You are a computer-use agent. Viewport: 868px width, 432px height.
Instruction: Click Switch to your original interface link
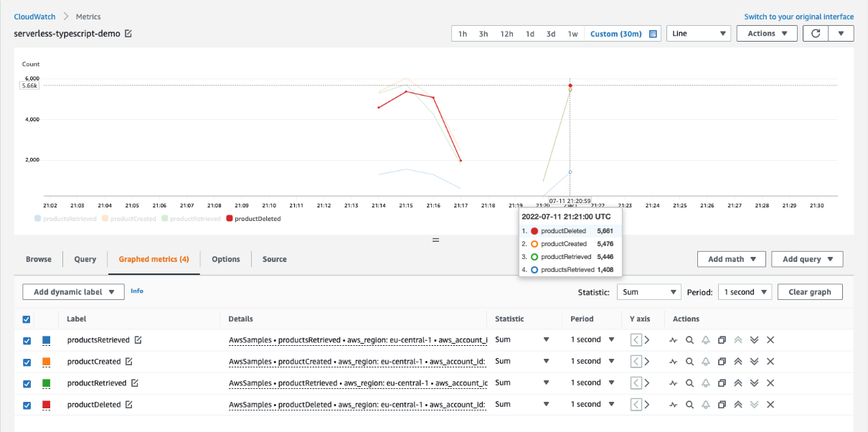(799, 17)
